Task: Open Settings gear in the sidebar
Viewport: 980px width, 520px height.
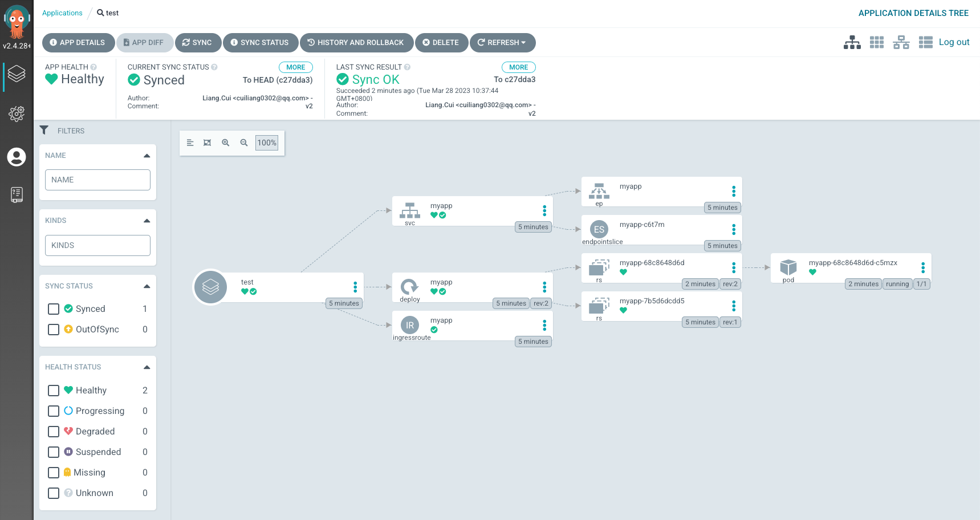Action: click(x=17, y=114)
